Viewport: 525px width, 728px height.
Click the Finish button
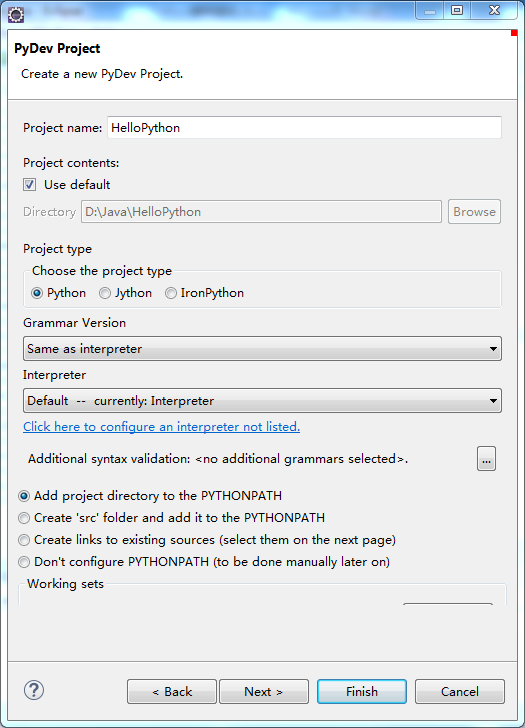pos(362,692)
